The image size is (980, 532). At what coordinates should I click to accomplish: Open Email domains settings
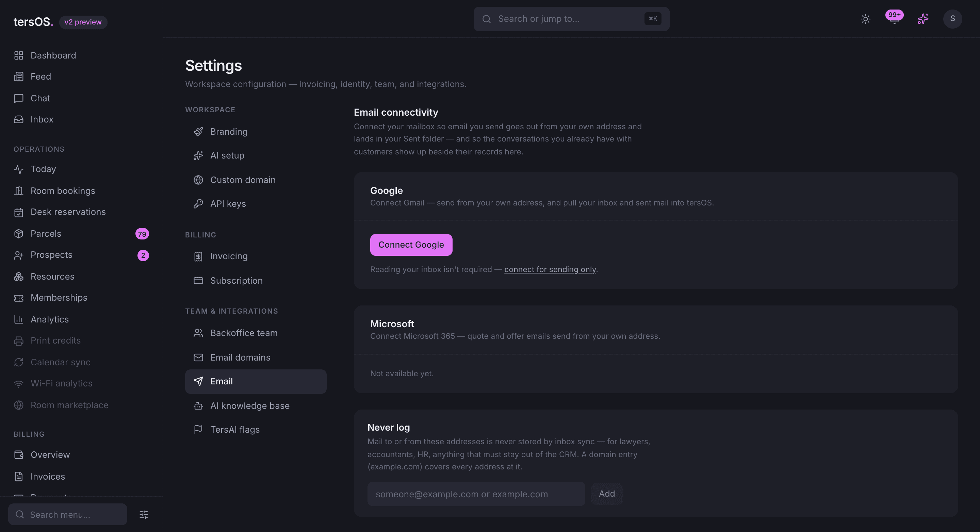(256, 358)
